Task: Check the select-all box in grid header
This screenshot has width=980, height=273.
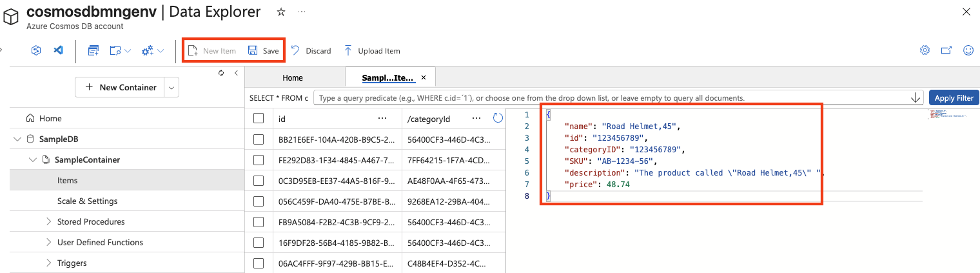Action: point(259,119)
